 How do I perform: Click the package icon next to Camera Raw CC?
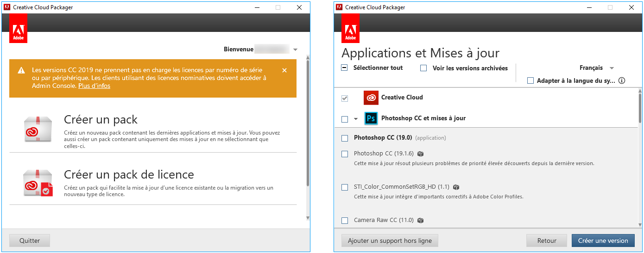(421, 220)
